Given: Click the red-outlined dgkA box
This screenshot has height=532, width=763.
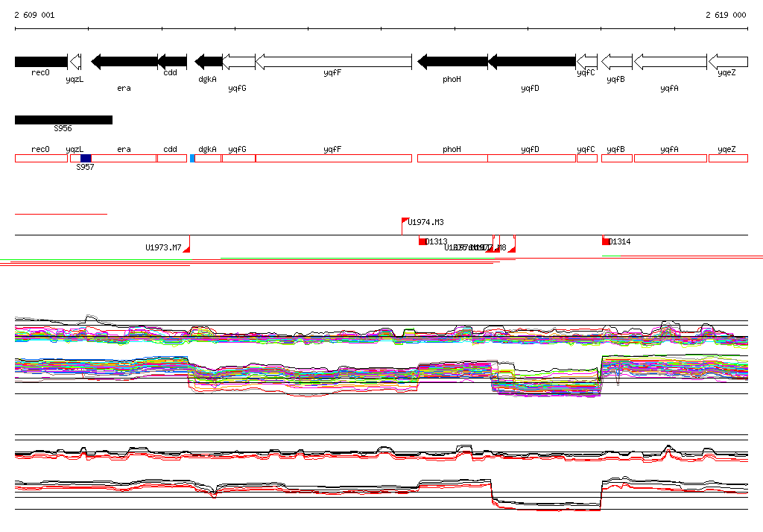Looking at the screenshot, I should click(208, 158).
